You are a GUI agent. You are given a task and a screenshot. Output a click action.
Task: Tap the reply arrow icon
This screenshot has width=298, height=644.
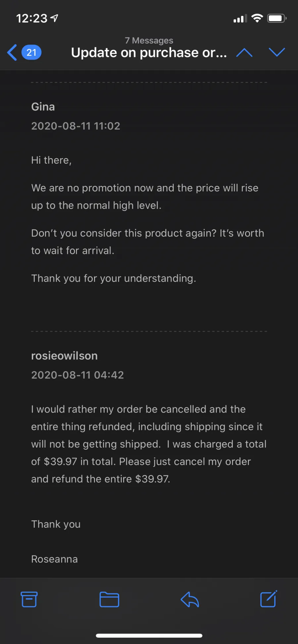(190, 599)
